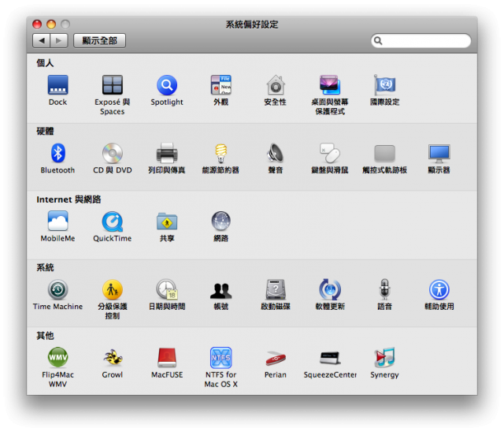Open the Synergy preference pane
Image resolution: width=504 pixels, height=432 pixels.
point(384,358)
